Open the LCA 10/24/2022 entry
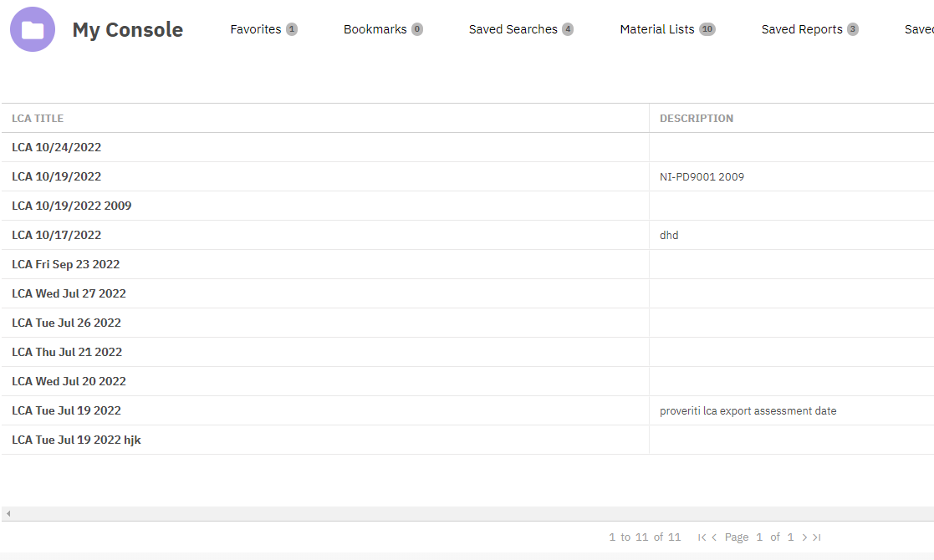 point(57,147)
